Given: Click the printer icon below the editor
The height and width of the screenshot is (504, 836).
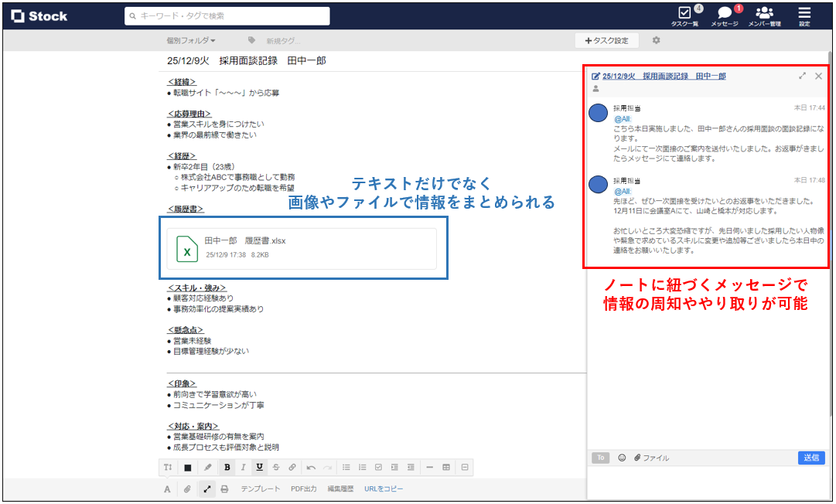Looking at the screenshot, I should [224, 488].
